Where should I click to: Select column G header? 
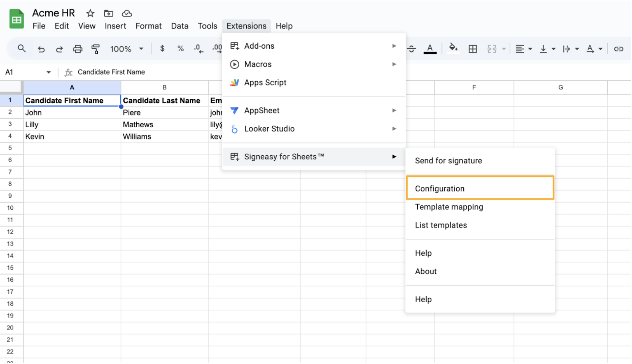pos(561,87)
